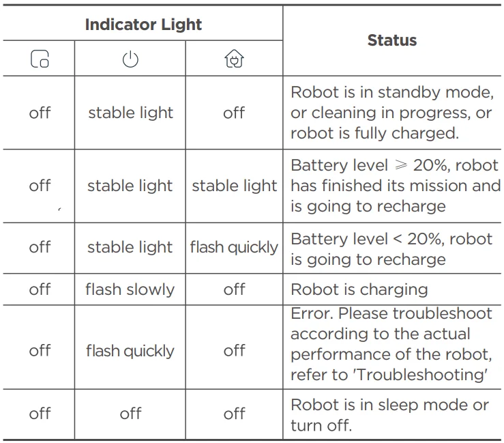Click 'stable light' in first table row
504x443 pixels.
coord(130,113)
